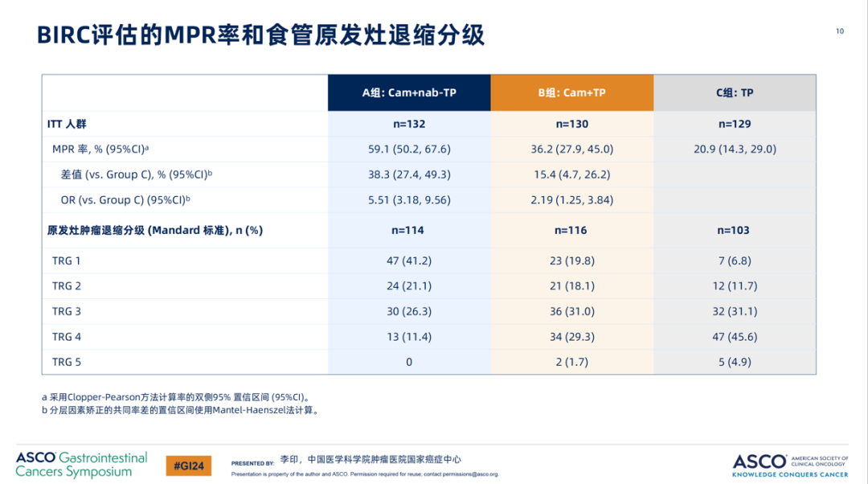This screenshot has width=868, height=484.
Task: Click the value 23 (19.8)
Action: (x=572, y=260)
